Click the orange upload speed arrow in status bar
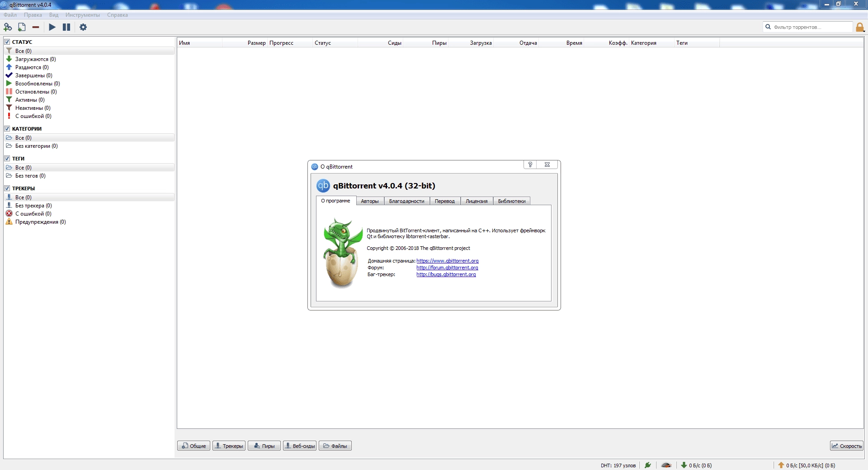Viewport: 868px width, 470px height. pos(781,465)
